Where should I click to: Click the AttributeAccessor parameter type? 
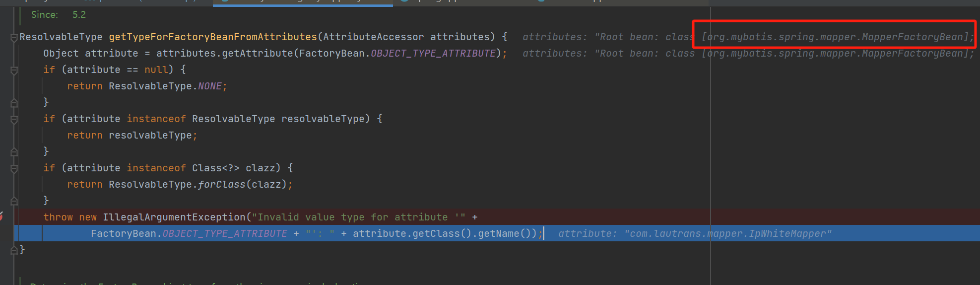tap(374, 37)
